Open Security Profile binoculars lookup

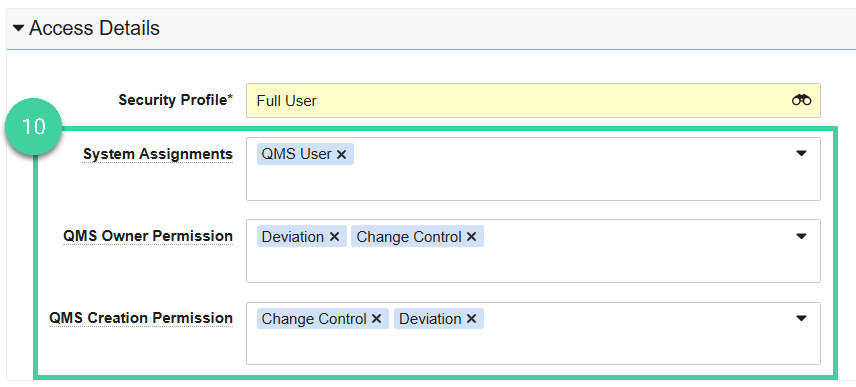point(801,100)
